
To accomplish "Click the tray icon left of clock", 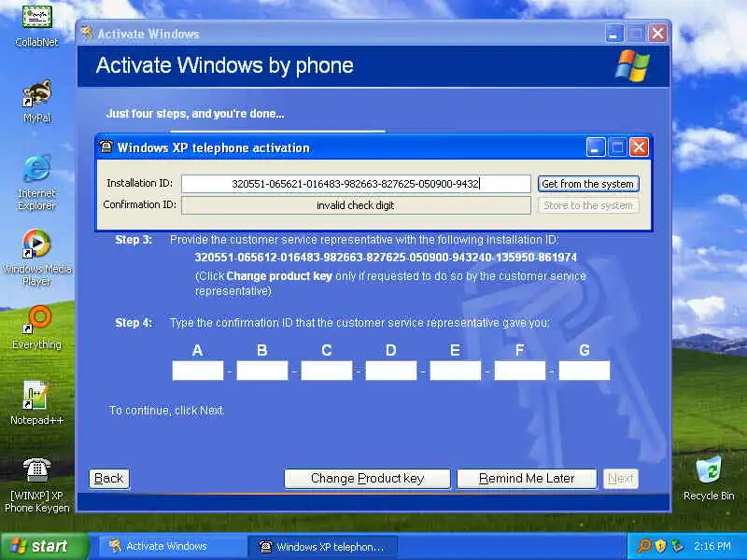I will point(676,546).
